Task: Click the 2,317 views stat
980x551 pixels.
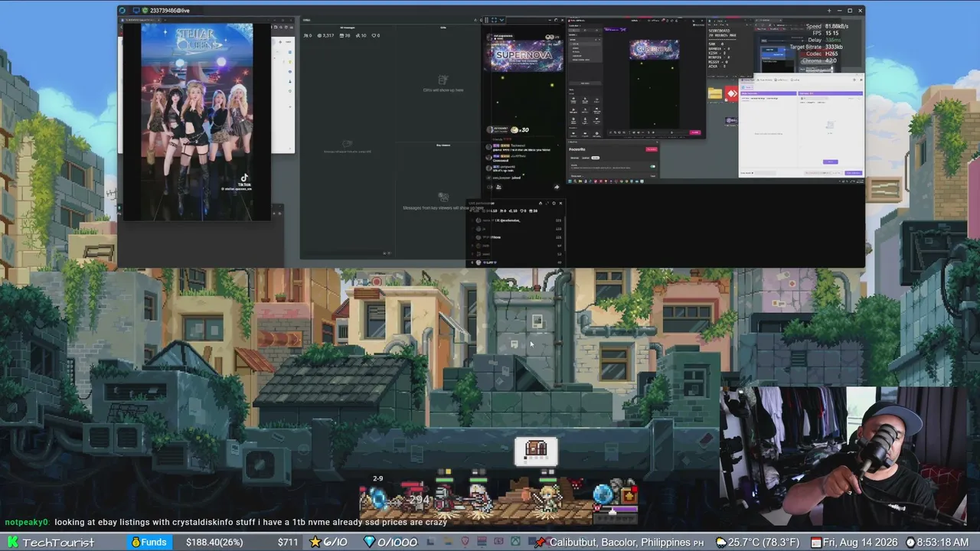Action: pos(326,35)
